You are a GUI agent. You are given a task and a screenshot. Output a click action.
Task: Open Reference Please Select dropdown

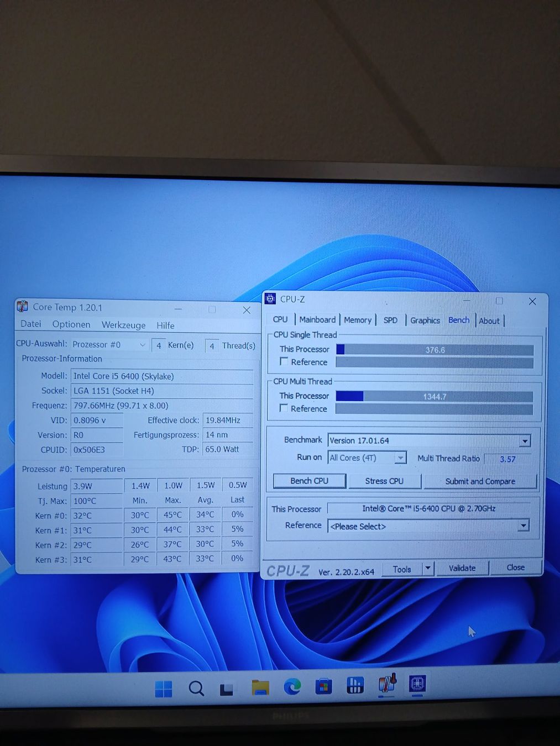[523, 526]
